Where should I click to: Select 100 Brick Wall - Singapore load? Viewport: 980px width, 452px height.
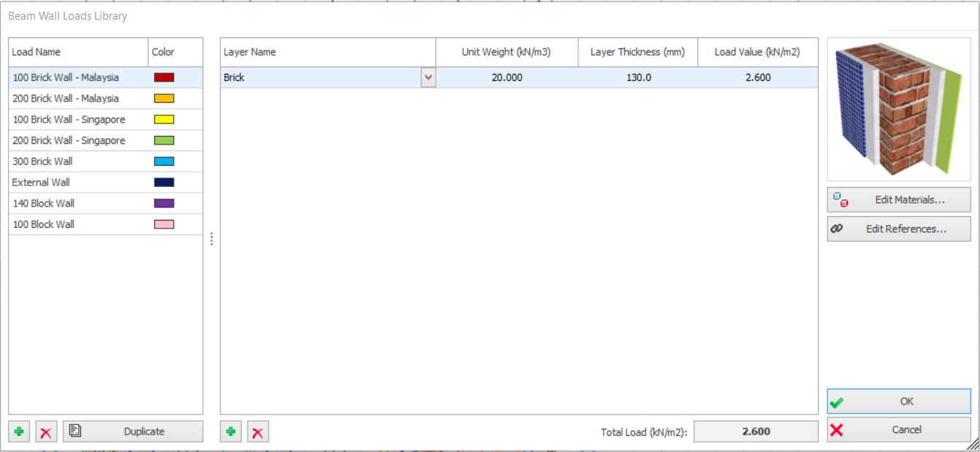pos(69,119)
